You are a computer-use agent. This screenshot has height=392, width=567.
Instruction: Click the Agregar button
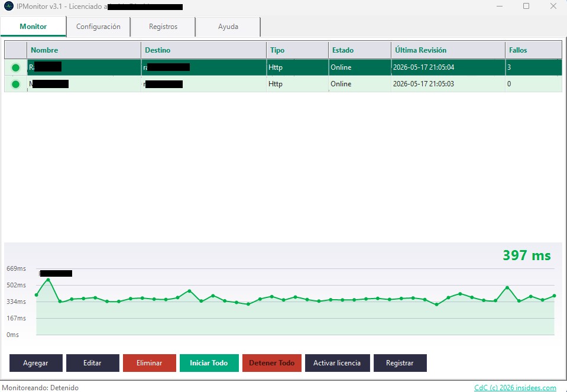tap(36, 363)
